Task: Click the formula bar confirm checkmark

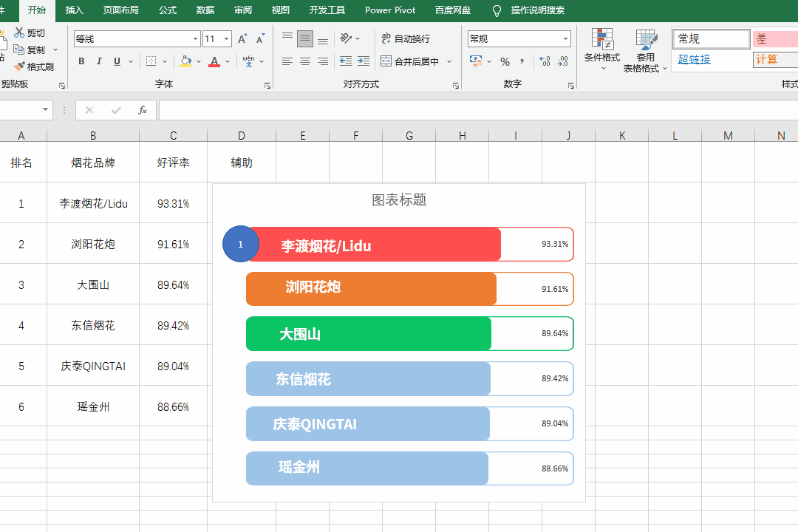Action: pos(116,110)
